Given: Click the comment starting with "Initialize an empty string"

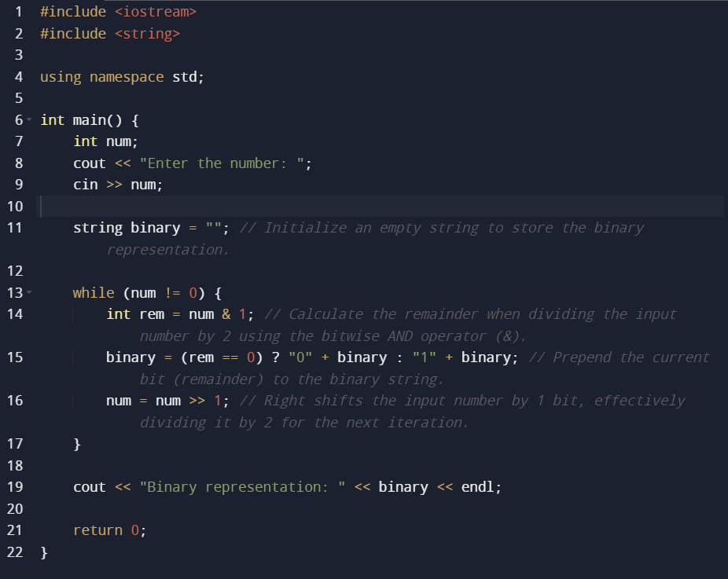Looking at the screenshot, I should coord(440,228).
